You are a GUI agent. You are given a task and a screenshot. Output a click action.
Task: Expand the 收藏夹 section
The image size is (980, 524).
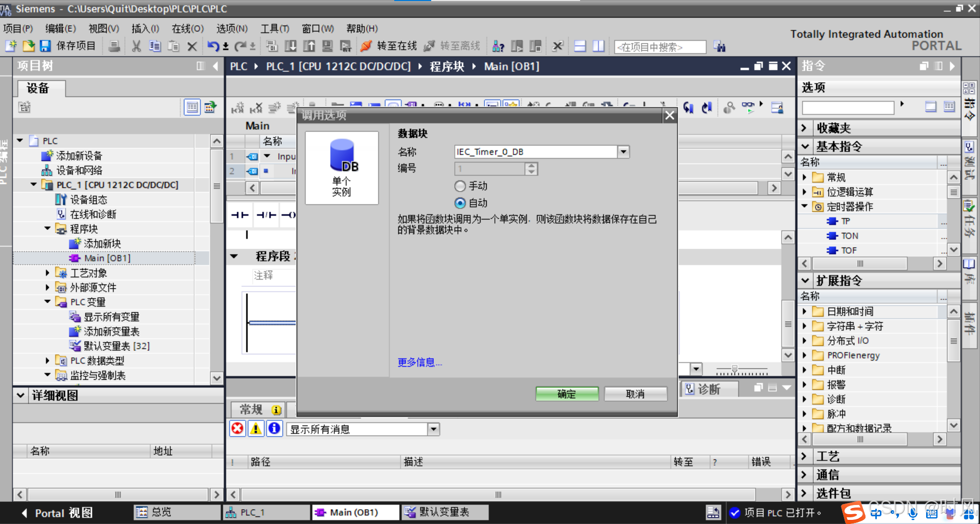(805, 127)
